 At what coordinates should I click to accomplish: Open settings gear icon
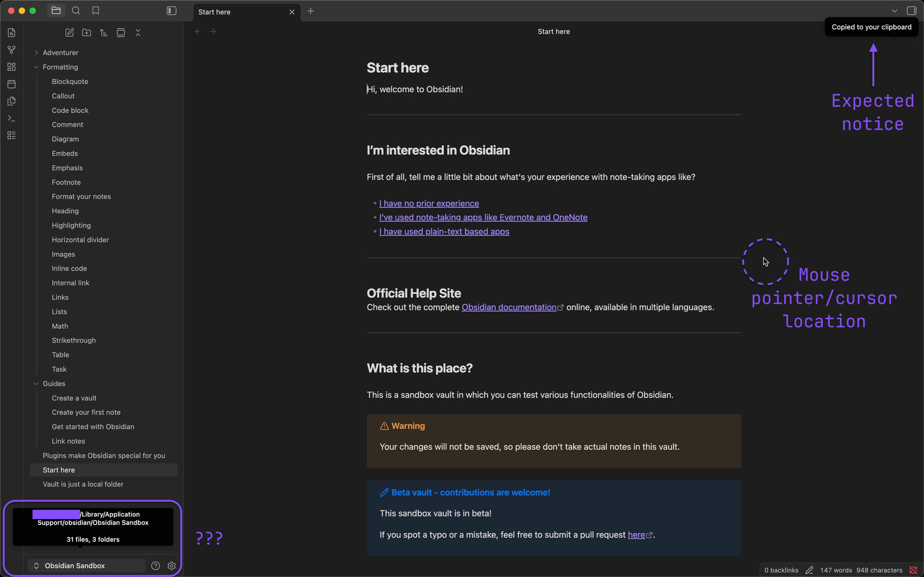pos(172,565)
